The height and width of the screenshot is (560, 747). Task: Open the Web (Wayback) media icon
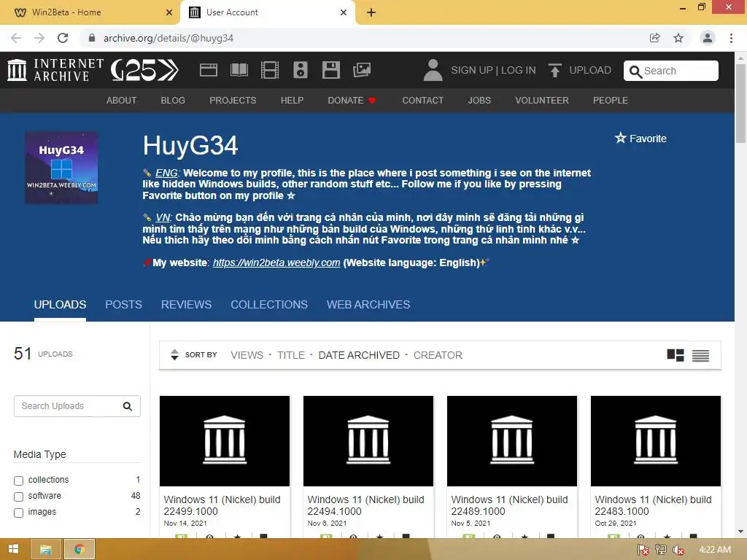click(208, 70)
